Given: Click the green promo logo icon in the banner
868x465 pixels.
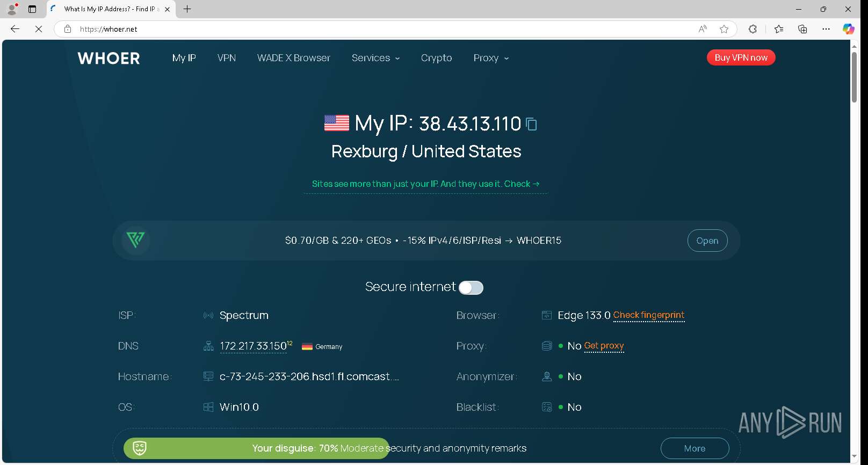Looking at the screenshot, I should (x=135, y=240).
